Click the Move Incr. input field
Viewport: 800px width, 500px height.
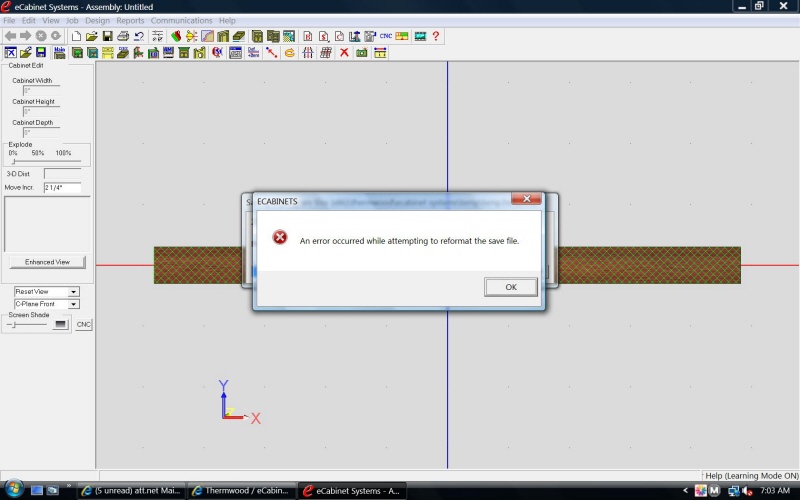[61, 187]
